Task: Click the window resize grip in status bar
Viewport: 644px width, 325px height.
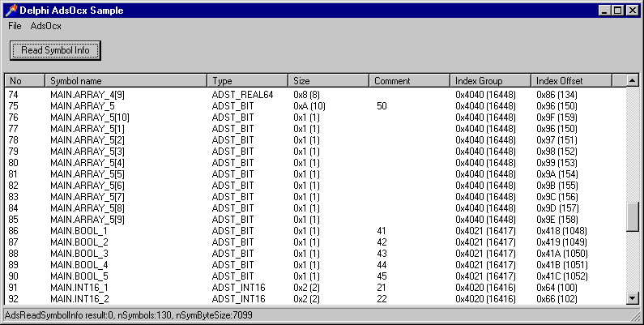Action: 634,316
